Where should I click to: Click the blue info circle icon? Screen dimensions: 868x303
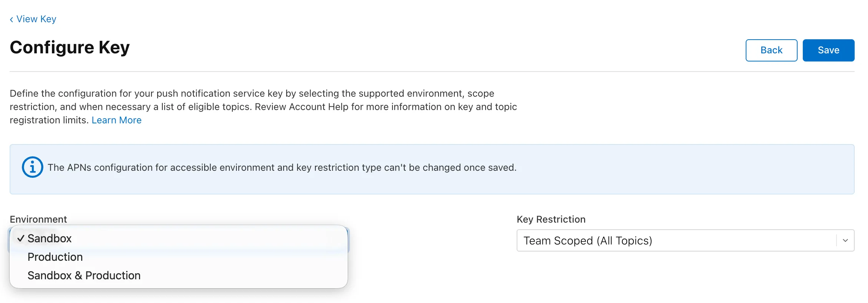33,167
